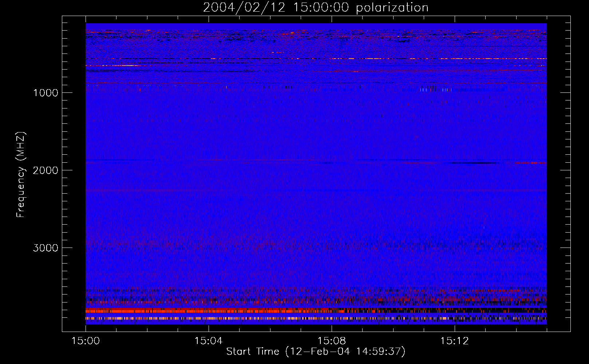Click the 15:00 time tick label
589x364 pixels.
pyautogui.click(x=86, y=341)
